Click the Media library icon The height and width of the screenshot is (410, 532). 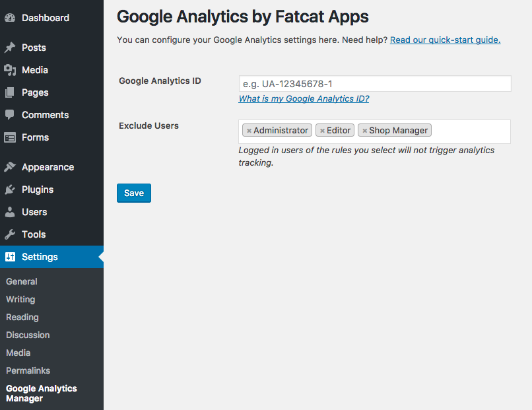tap(10, 70)
